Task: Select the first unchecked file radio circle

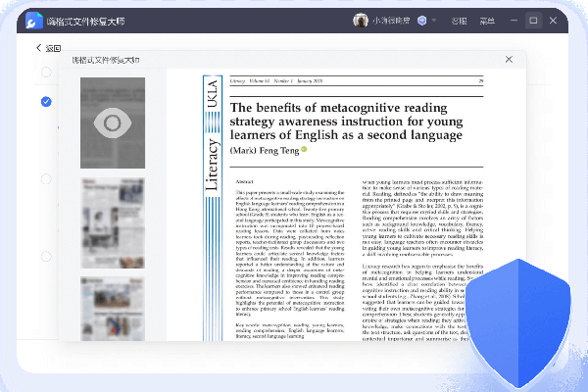Action: coord(46,73)
